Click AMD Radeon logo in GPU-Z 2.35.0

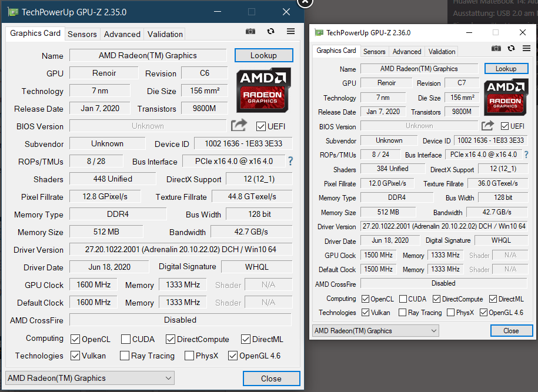pos(263,90)
